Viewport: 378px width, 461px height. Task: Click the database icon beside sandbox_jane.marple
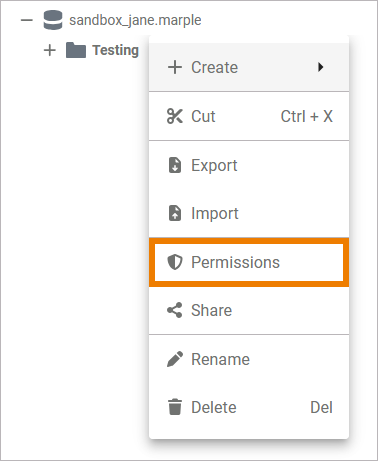[53, 20]
